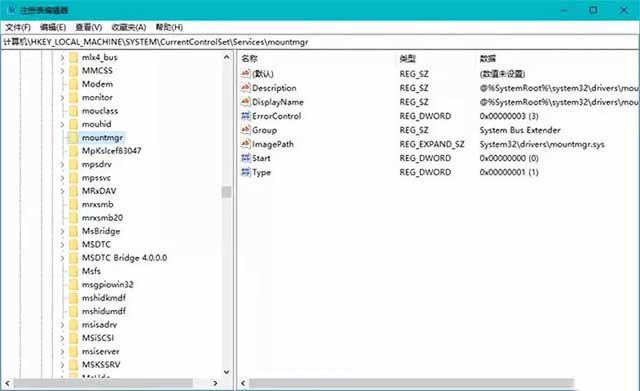Viewport: 640px width, 391px height.
Task: Select the monitor folder icon
Action: 73,98
